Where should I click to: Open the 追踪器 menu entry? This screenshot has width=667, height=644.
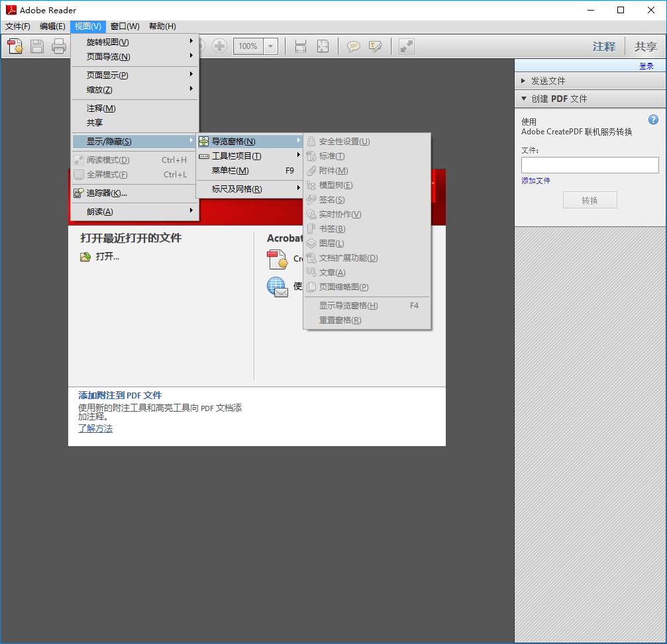point(134,193)
